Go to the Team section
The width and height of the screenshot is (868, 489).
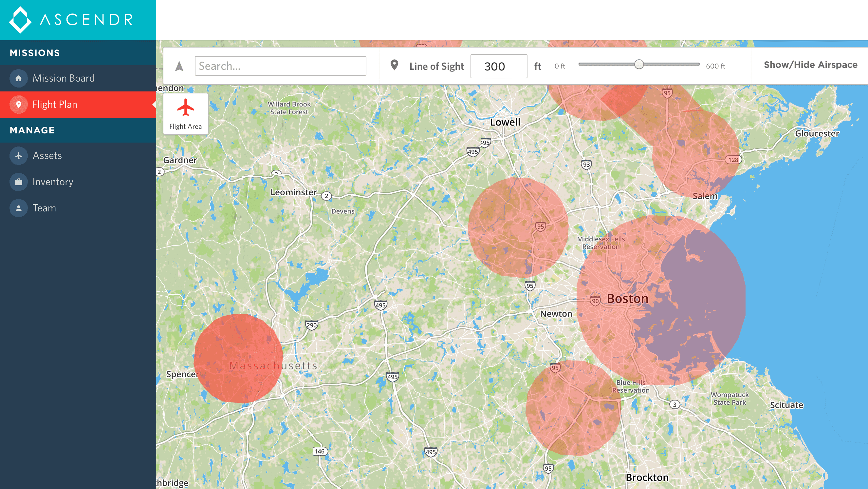pyautogui.click(x=44, y=208)
